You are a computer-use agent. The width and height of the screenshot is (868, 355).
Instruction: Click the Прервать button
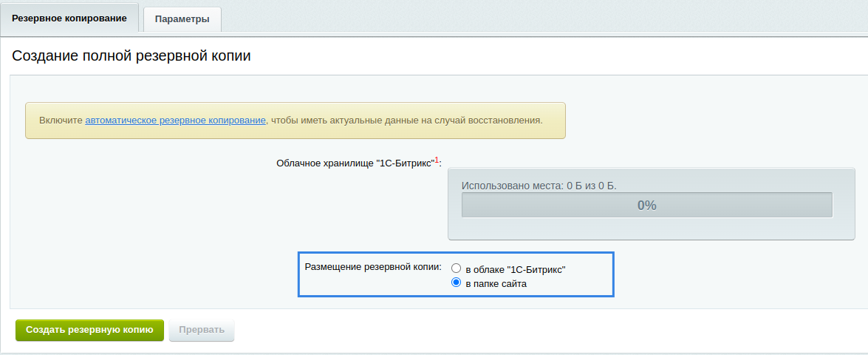(x=201, y=330)
